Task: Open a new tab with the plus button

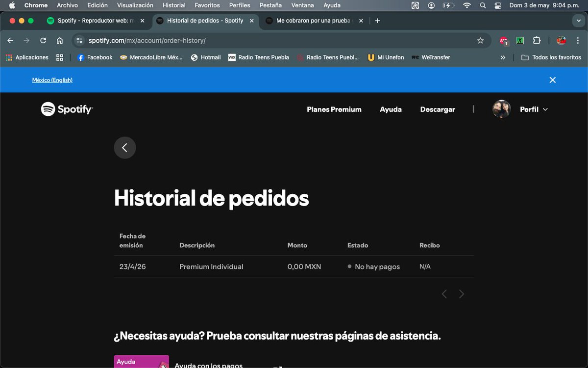Action: click(x=377, y=21)
